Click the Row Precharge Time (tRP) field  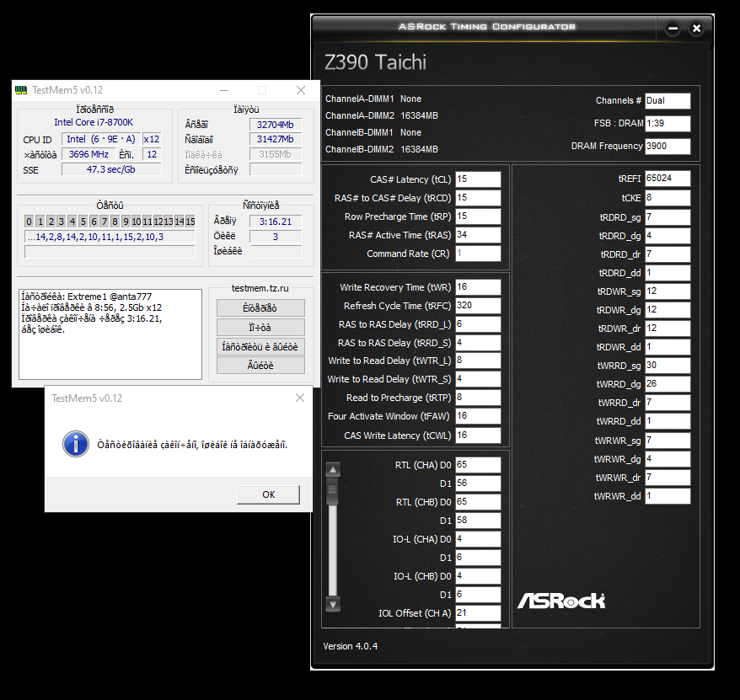pyautogui.click(x=478, y=216)
